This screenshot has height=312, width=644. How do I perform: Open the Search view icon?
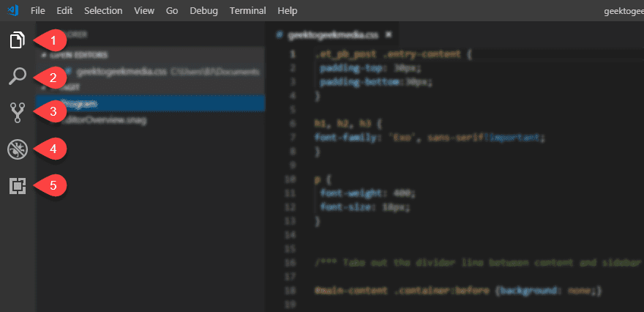tap(18, 77)
